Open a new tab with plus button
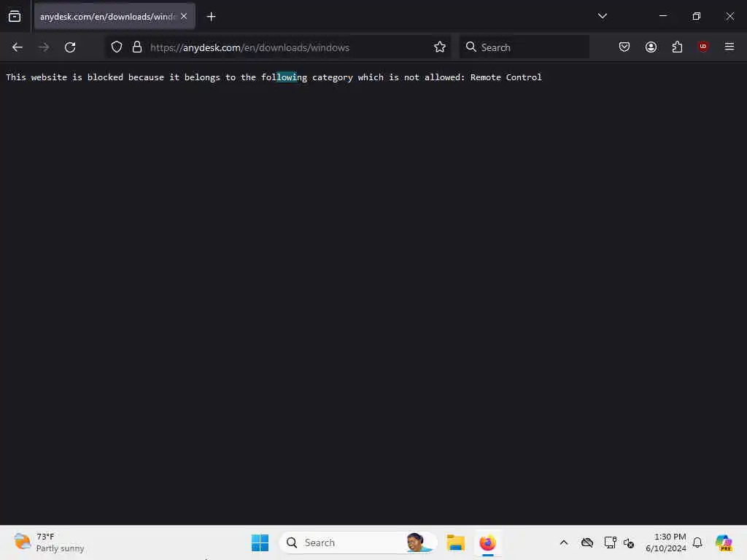Viewport: 747px width, 560px height. pyautogui.click(x=211, y=17)
